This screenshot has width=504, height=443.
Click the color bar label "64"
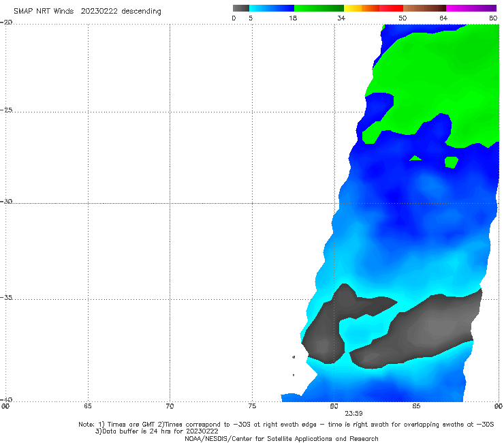point(443,18)
